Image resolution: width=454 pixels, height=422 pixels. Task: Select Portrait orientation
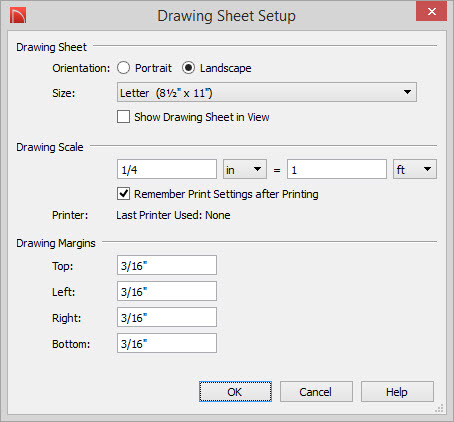click(123, 68)
